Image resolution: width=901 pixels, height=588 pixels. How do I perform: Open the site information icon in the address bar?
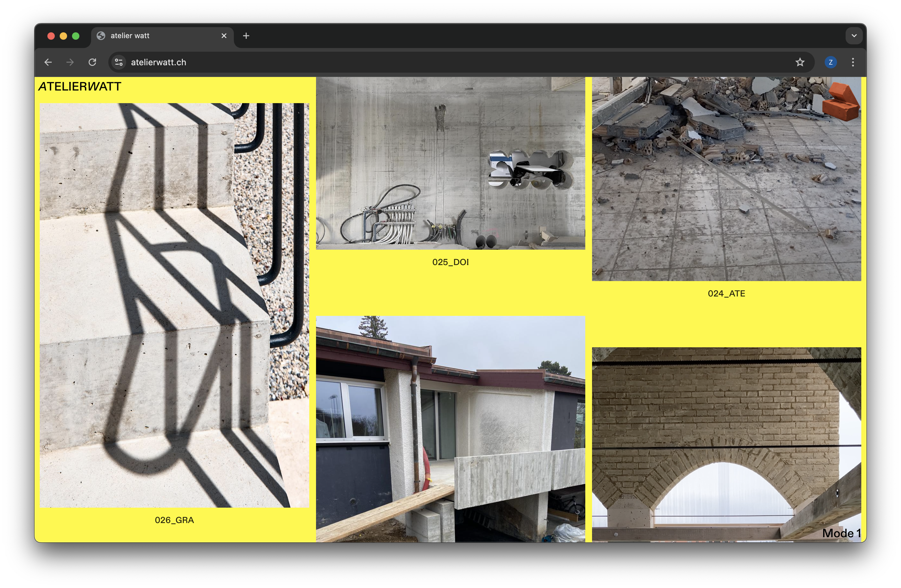coord(119,62)
